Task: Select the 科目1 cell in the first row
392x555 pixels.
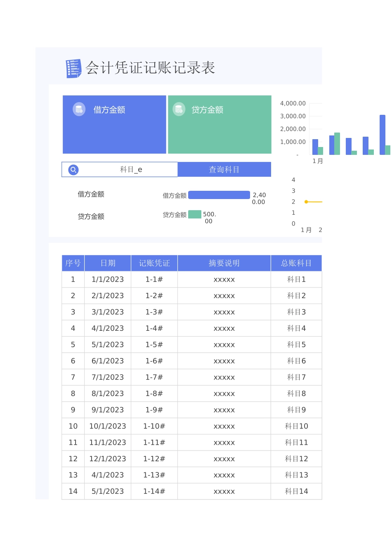Action: click(296, 279)
